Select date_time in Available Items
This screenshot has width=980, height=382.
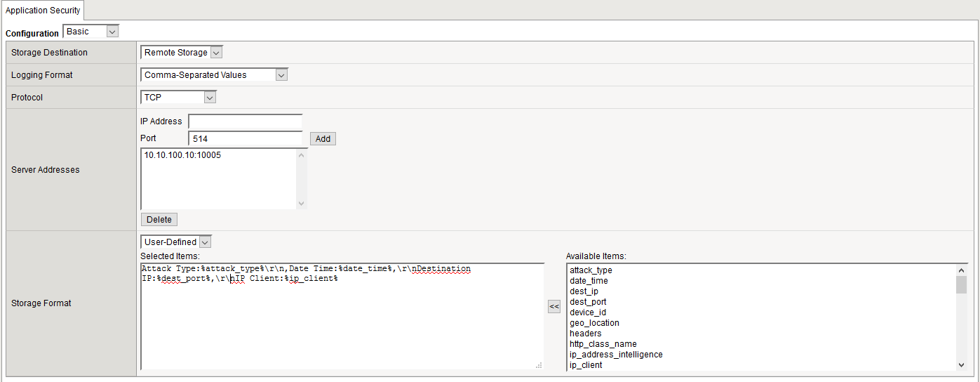tap(589, 281)
